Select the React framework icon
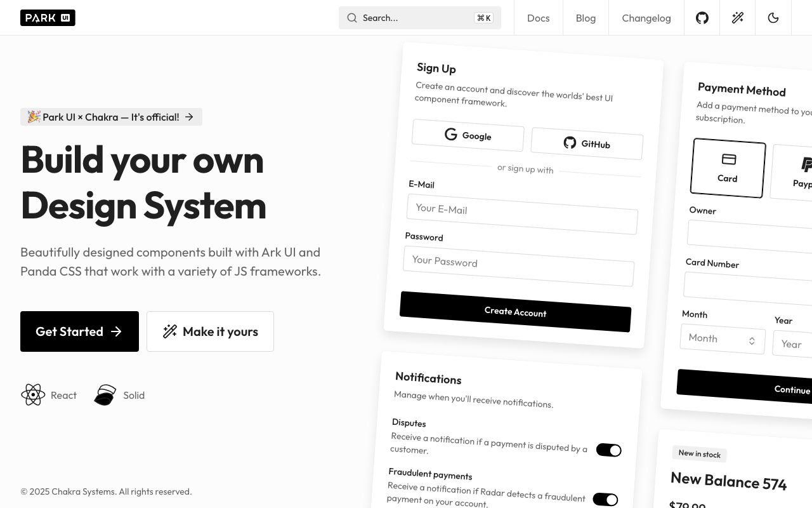This screenshot has width=812, height=508. pos(33,395)
